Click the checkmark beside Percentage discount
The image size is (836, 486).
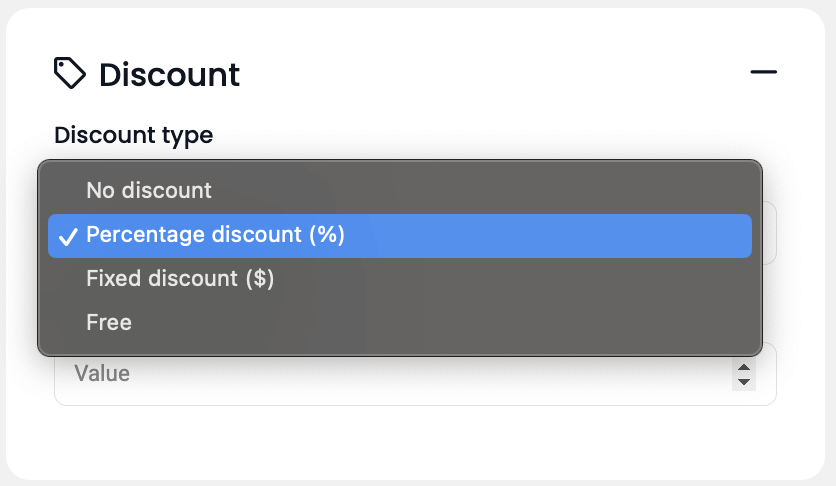(x=68, y=236)
